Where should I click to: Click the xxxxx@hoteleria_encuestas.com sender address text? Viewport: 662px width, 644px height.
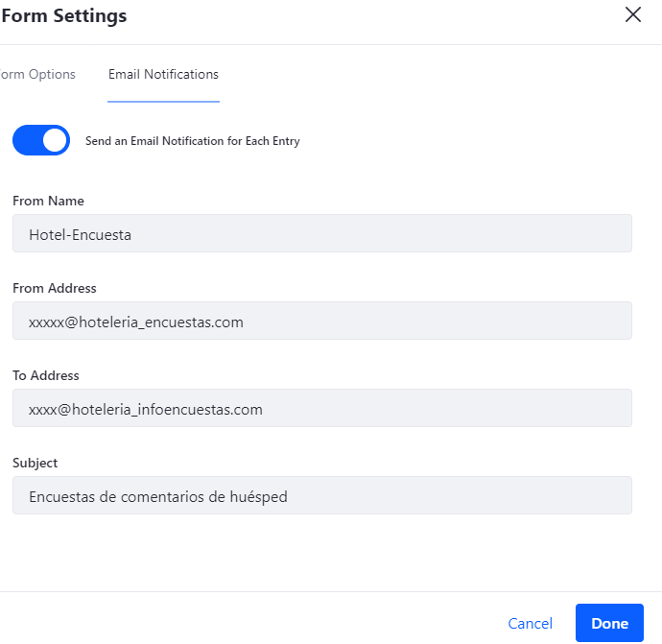136,322
